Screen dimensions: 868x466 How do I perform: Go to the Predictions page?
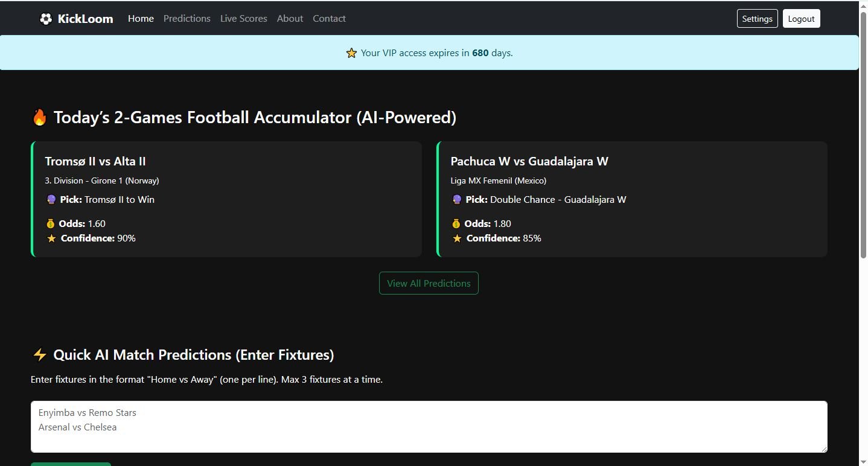(x=187, y=19)
